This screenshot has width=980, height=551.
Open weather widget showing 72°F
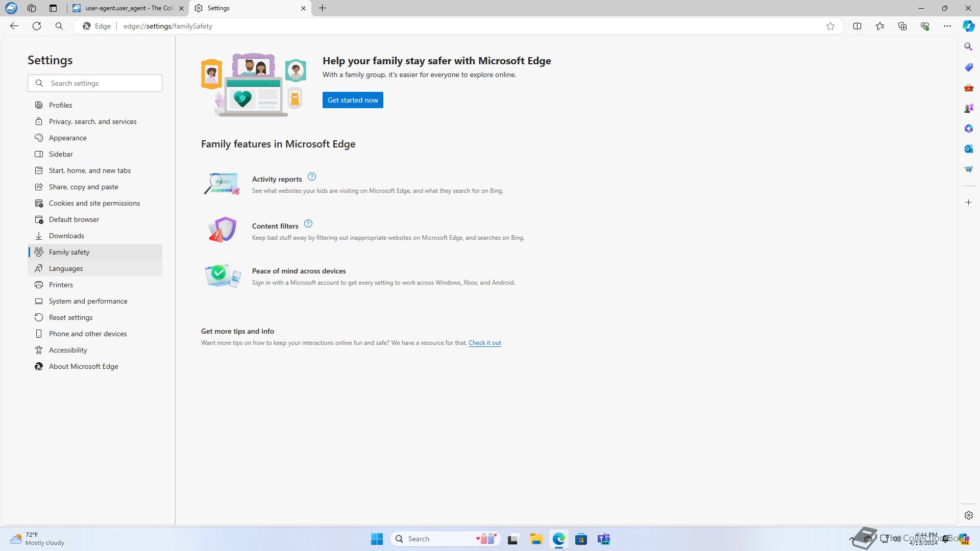[38, 539]
